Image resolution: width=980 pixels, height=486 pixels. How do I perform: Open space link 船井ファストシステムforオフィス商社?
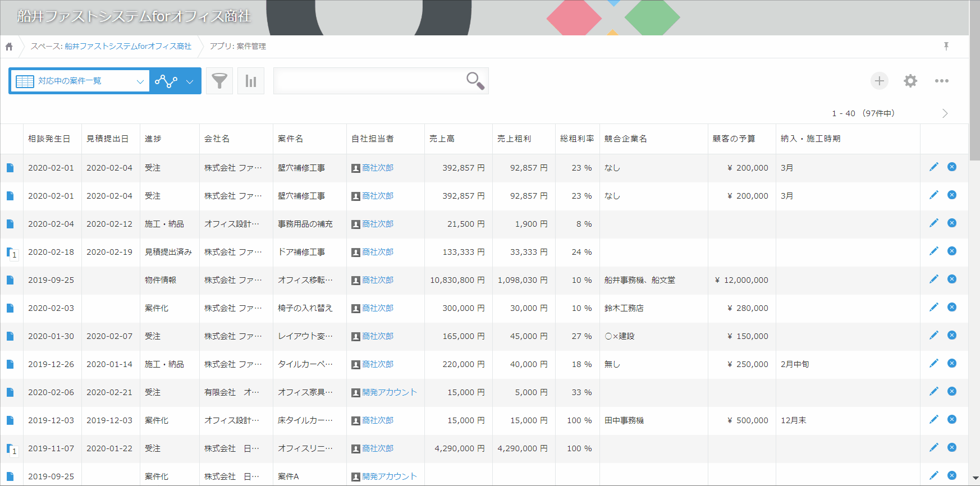tap(128, 46)
